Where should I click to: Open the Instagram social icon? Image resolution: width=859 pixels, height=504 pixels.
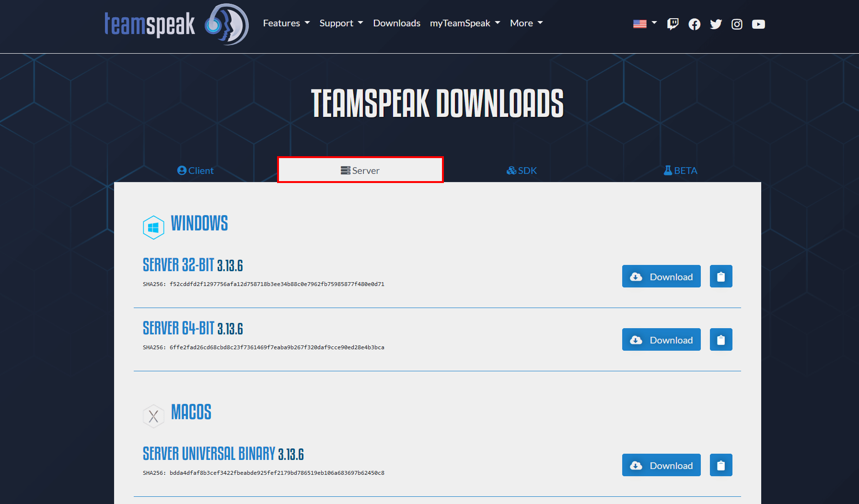737,24
